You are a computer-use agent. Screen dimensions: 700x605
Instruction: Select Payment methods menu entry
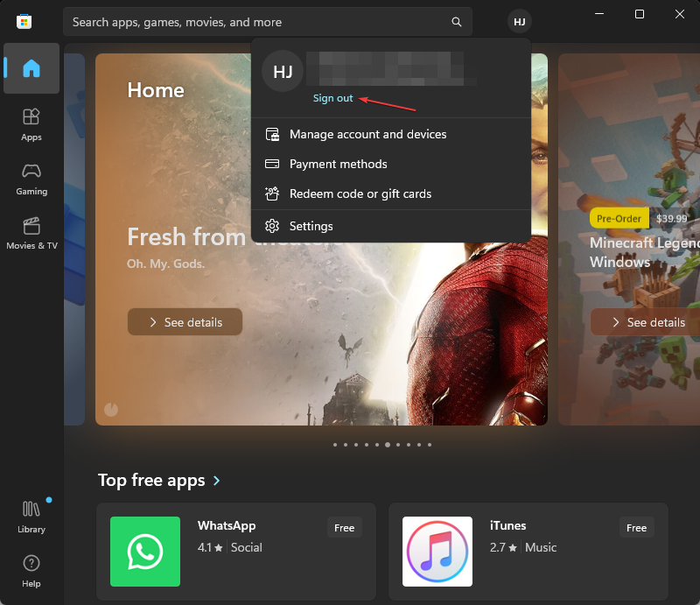coord(390,164)
